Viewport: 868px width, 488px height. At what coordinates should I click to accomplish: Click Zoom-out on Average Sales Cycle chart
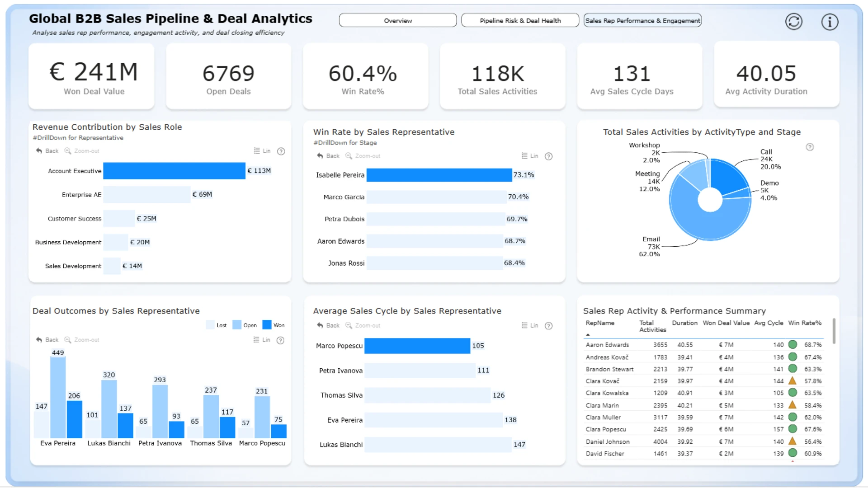pos(363,325)
